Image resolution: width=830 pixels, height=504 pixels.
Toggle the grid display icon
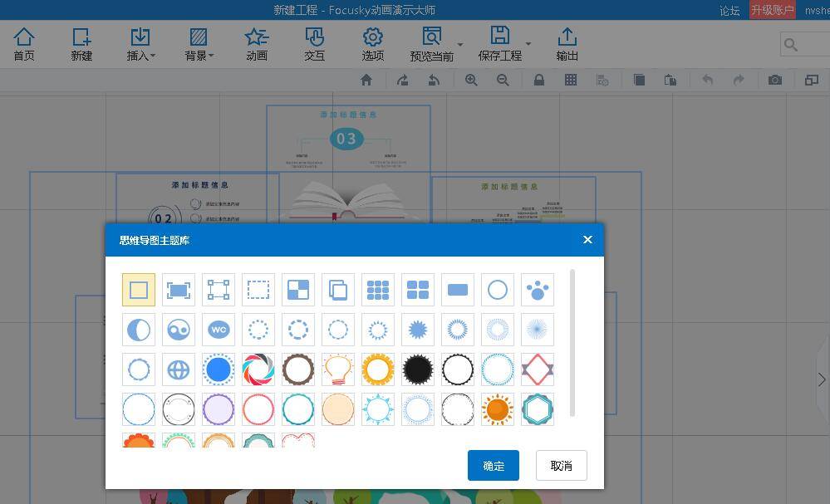point(571,80)
